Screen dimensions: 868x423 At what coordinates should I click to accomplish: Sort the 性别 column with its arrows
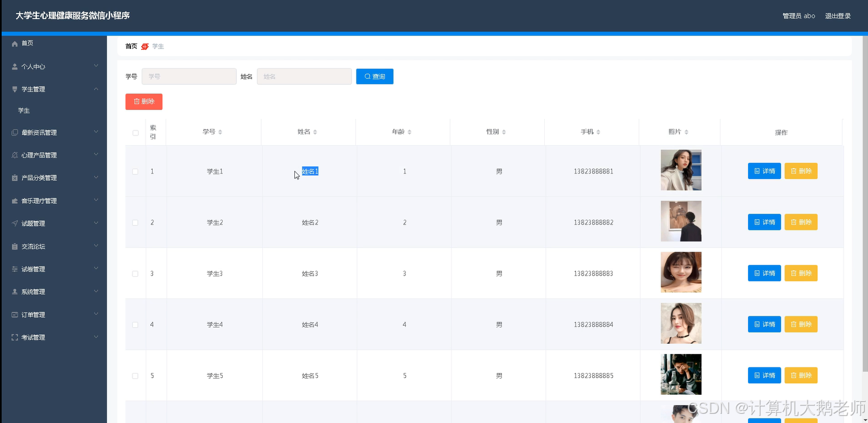pos(504,132)
